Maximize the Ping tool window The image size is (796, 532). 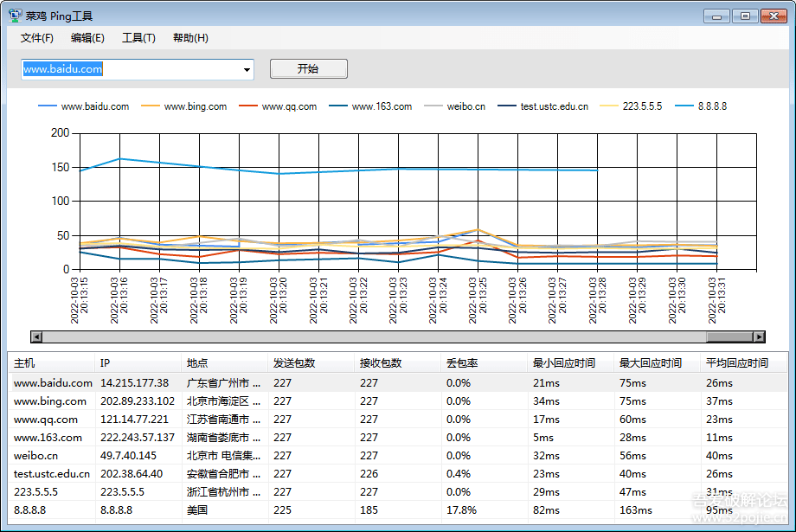click(x=745, y=16)
